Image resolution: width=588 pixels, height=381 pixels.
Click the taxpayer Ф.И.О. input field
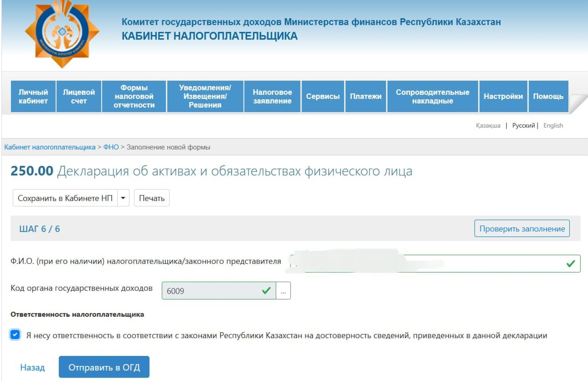click(x=435, y=263)
